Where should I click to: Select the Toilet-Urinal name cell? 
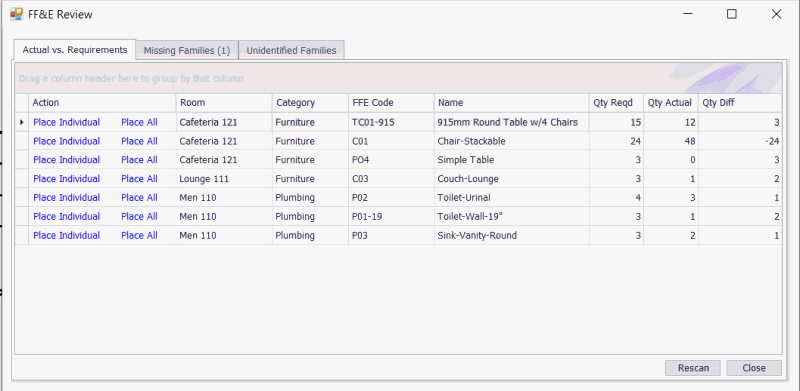512,198
